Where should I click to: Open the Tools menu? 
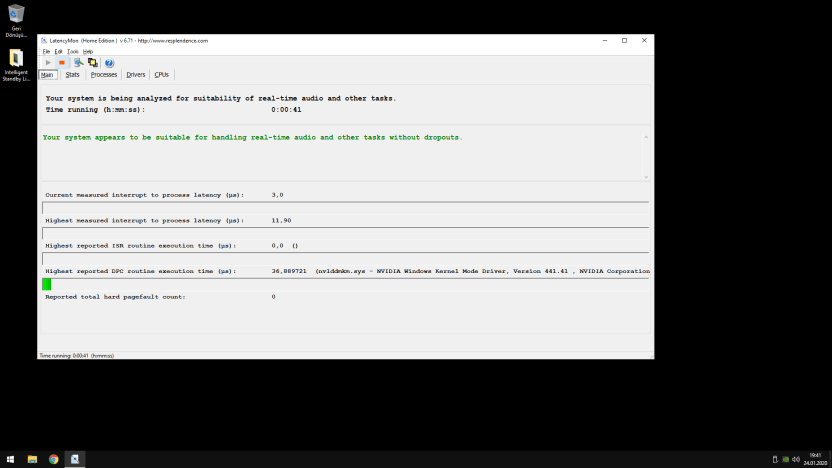click(73, 51)
